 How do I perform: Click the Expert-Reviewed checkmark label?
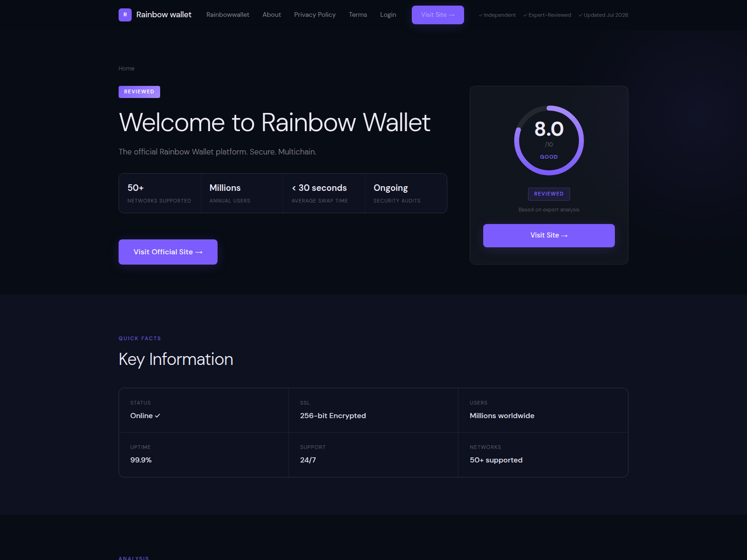547,15
